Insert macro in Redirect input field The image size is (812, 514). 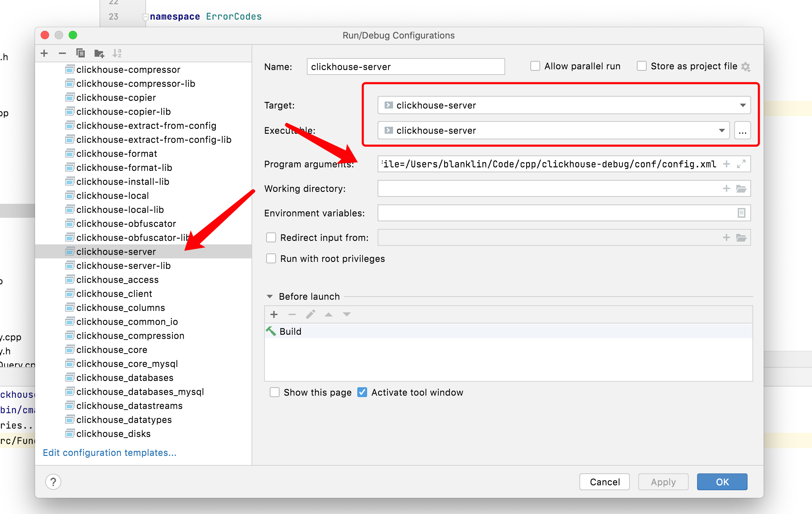click(727, 237)
